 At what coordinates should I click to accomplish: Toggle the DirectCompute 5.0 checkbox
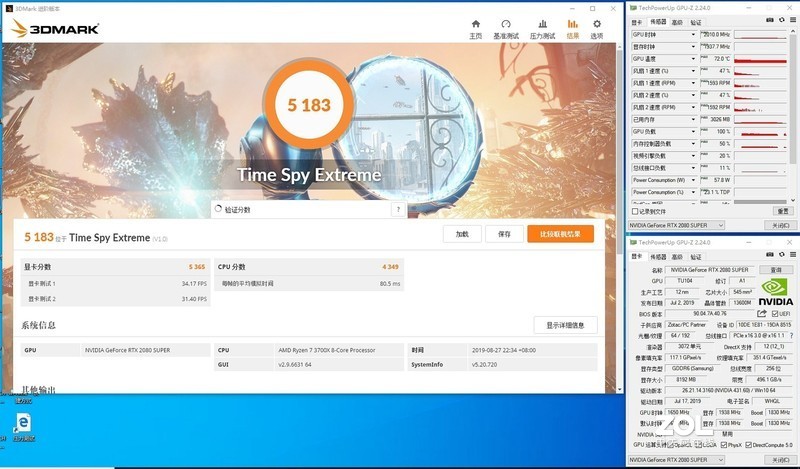coord(748,445)
